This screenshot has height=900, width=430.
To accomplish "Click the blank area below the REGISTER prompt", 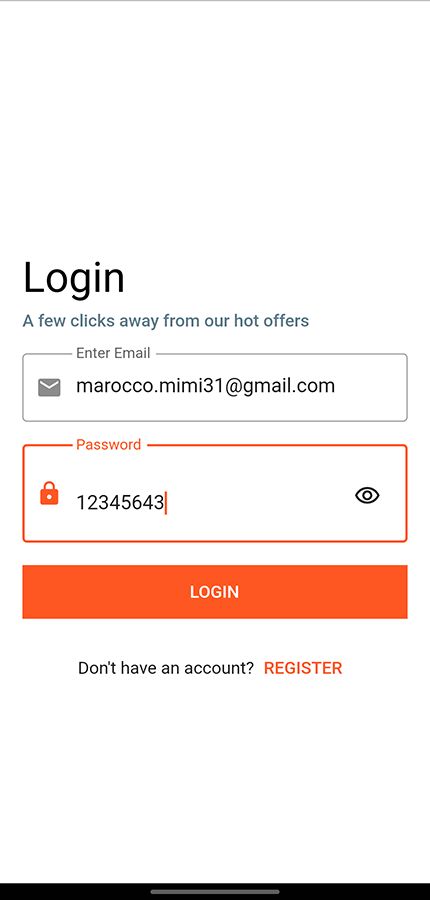I will 215,781.
